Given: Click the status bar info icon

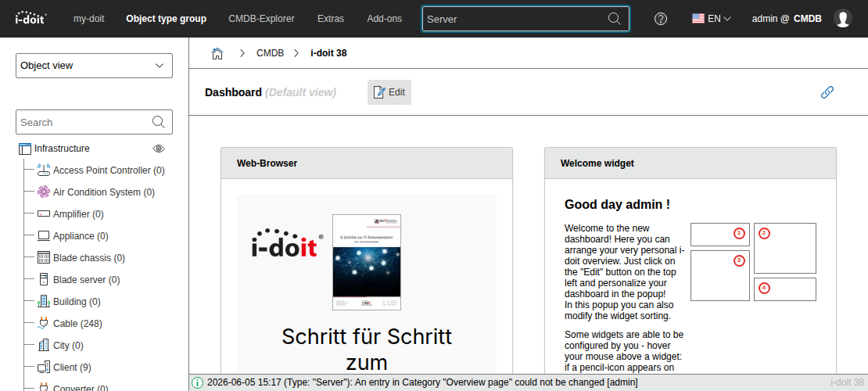Looking at the screenshot, I should pyautogui.click(x=197, y=382).
